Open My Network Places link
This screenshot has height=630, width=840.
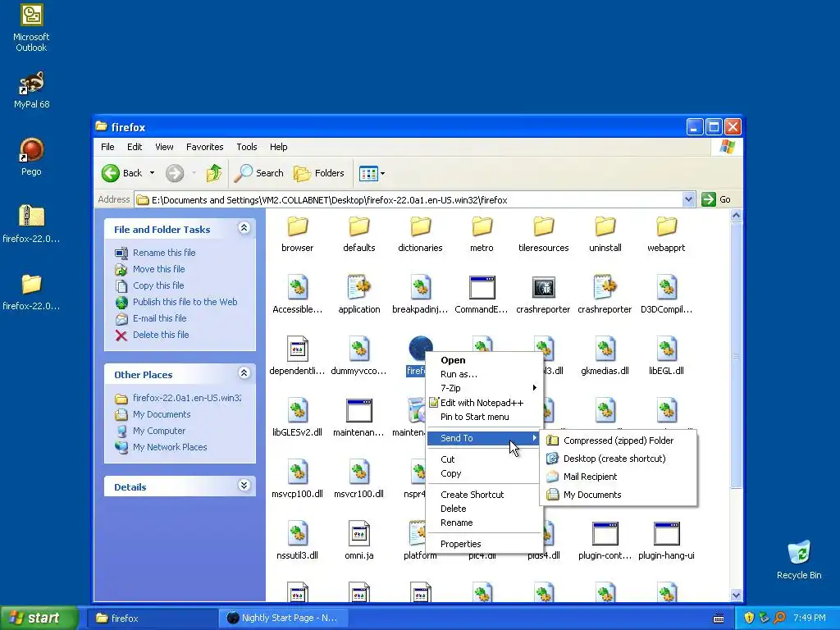(x=169, y=447)
